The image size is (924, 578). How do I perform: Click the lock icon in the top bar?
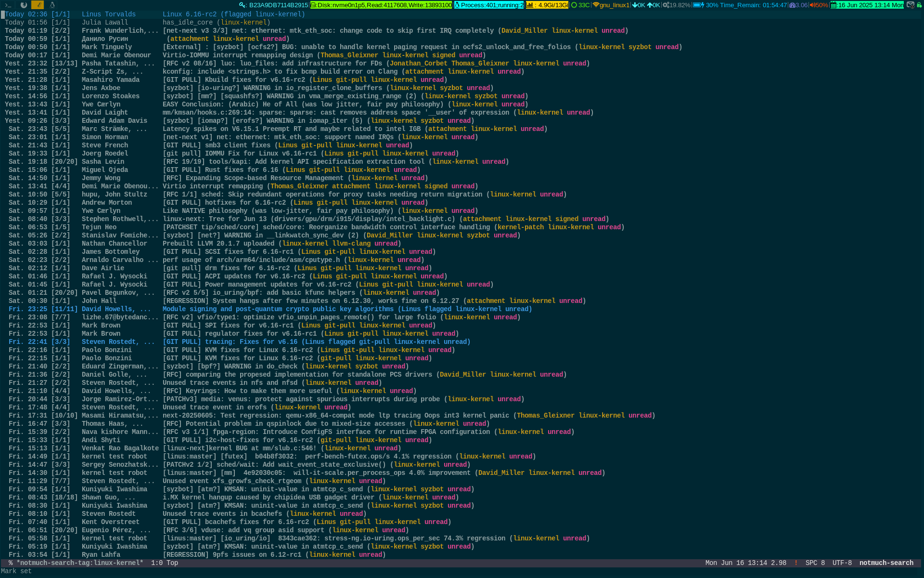919,5
